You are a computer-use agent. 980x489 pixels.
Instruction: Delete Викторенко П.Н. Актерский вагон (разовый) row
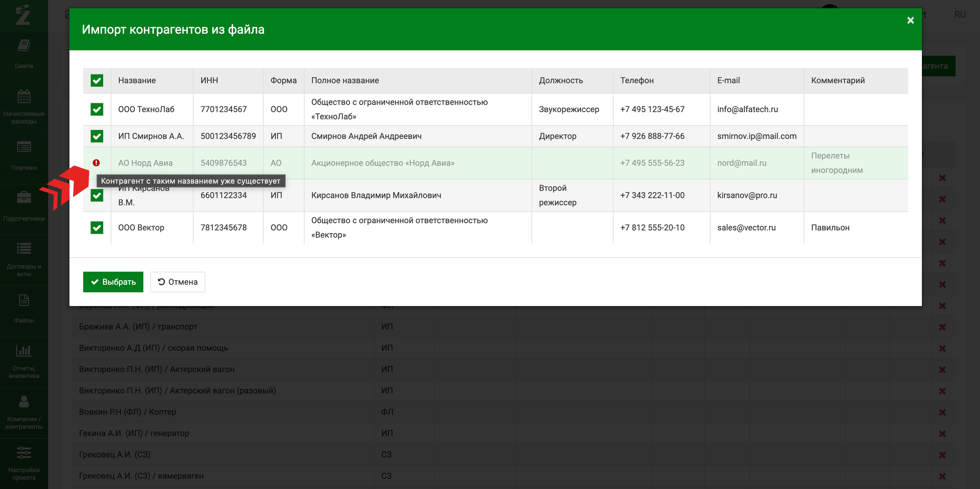coord(942,391)
